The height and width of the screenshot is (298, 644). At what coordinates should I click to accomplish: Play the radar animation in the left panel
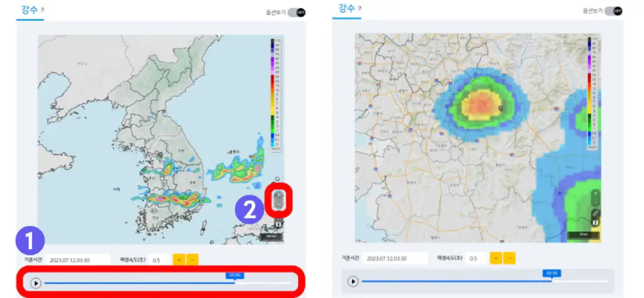tap(36, 283)
